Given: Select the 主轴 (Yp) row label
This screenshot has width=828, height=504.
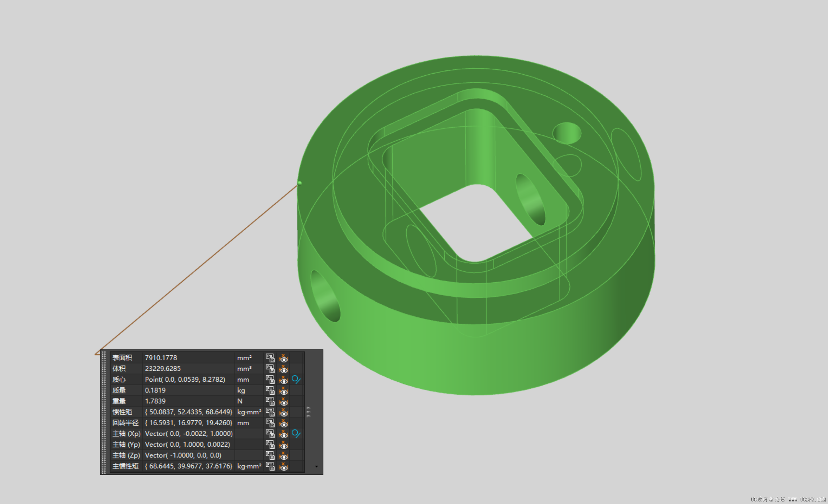Looking at the screenshot, I should [x=126, y=444].
